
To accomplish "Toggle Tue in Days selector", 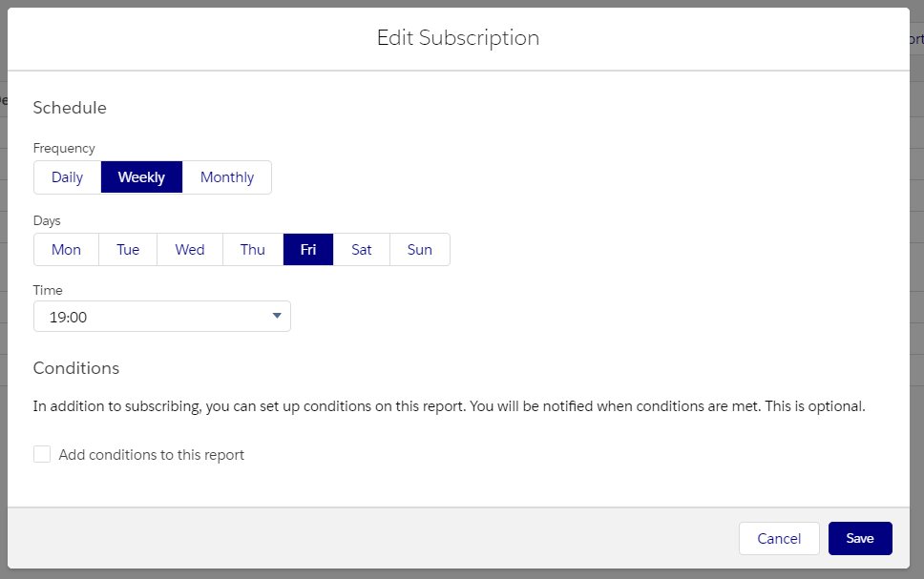I will pos(128,250).
